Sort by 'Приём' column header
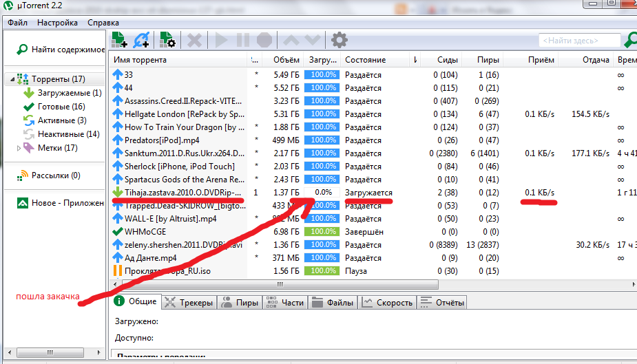Viewport: 637px width, 364px height. pos(531,60)
